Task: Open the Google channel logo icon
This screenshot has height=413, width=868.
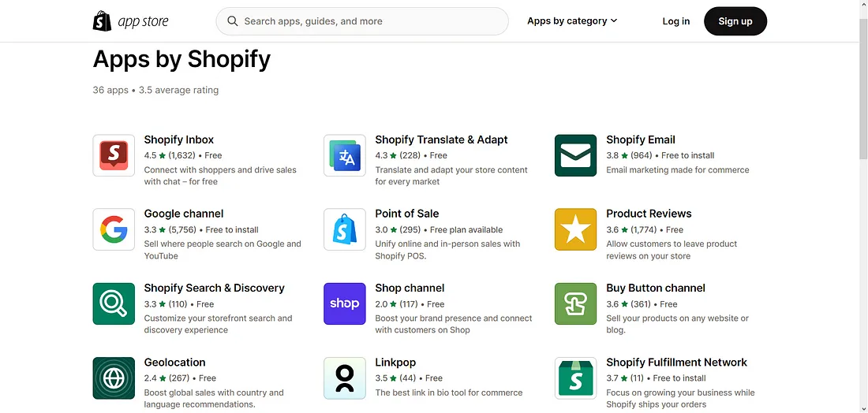Action: point(114,229)
